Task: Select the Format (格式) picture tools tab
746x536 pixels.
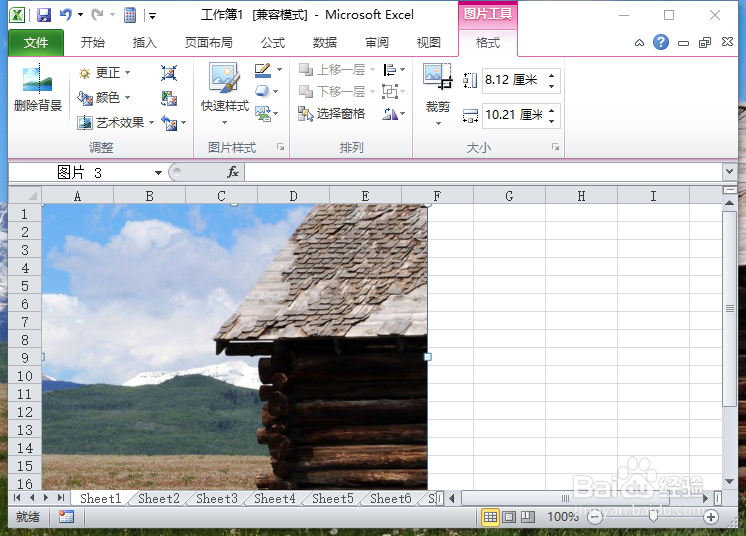Action: pyautogui.click(x=488, y=42)
